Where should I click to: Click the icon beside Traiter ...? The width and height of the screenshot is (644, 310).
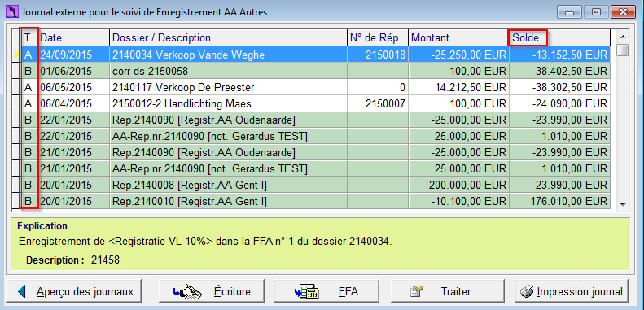(x=417, y=291)
